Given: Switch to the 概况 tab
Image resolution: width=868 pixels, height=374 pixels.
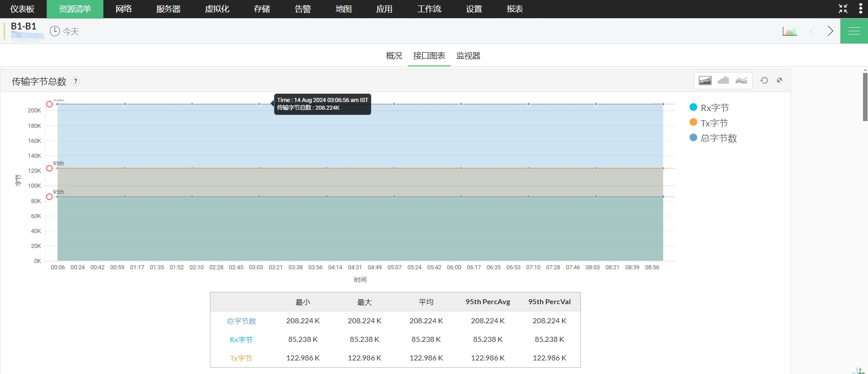Looking at the screenshot, I should pos(394,56).
